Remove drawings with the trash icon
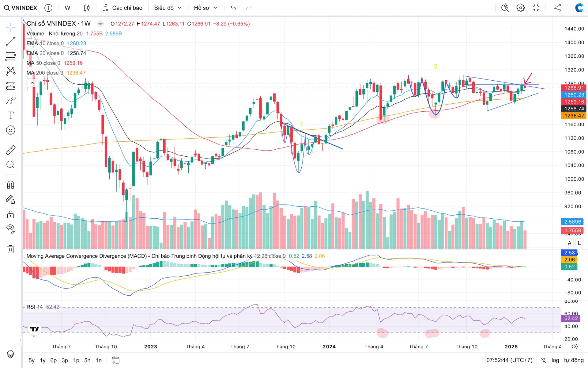The image size is (588, 368). point(11,249)
